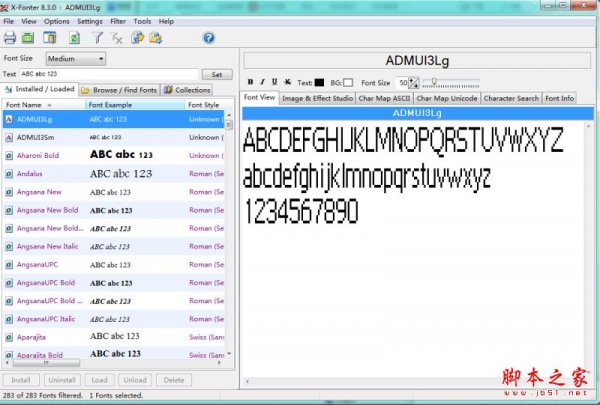Click the folder with documents toolbar icon

[x=137, y=38]
